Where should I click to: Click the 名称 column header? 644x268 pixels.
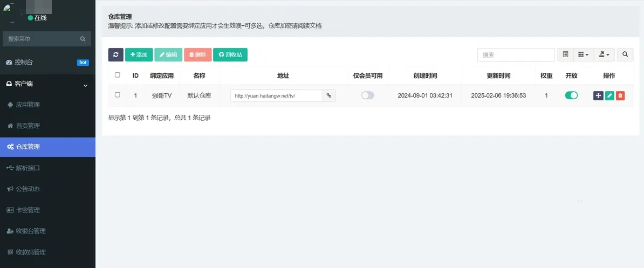coord(199,75)
